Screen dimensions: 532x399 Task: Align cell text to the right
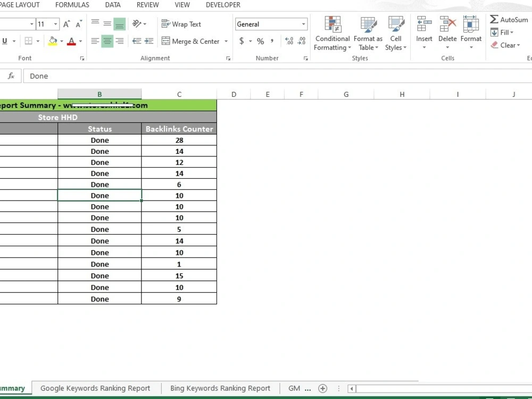pos(119,41)
